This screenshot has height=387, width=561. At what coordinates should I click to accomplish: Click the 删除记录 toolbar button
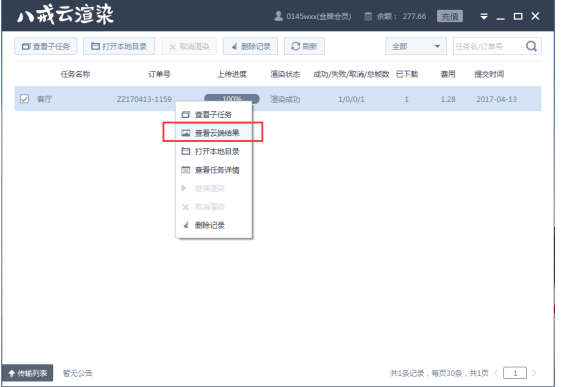pyautogui.click(x=250, y=46)
